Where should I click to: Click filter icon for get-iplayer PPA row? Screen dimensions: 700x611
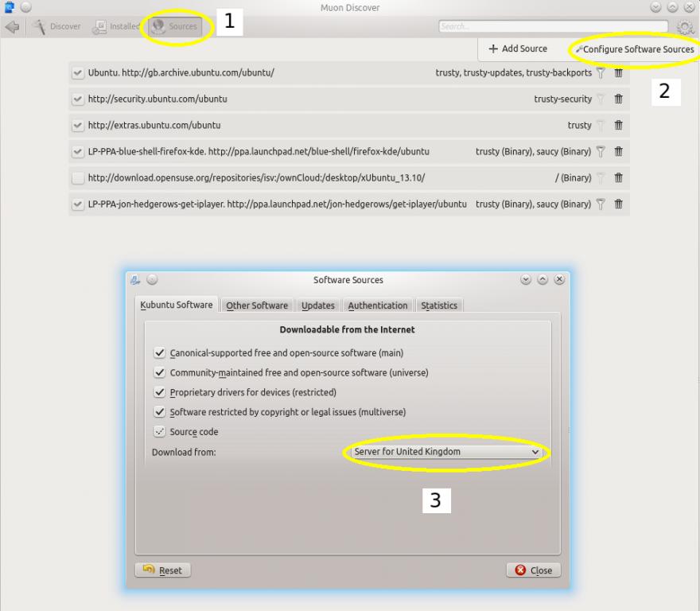tap(601, 204)
